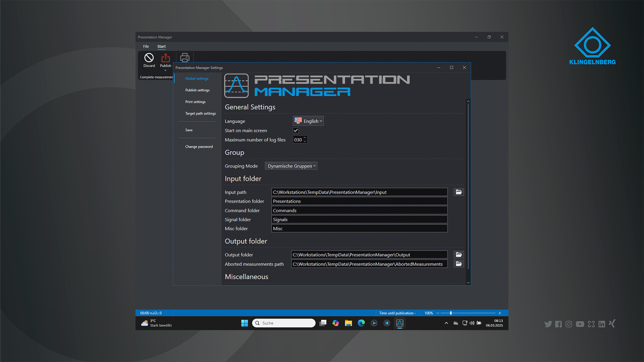Click the settings scrollbar down arrow
644x362 pixels.
tap(468, 283)
